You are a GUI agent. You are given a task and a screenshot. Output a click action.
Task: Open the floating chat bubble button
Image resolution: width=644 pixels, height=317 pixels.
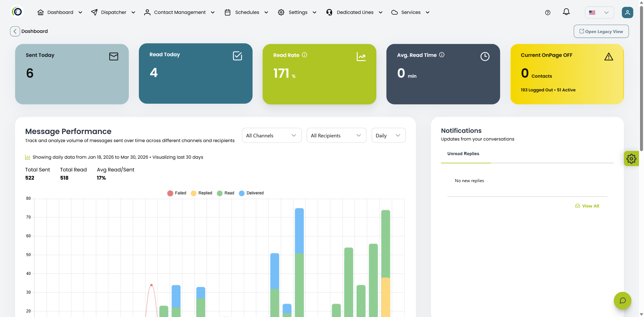(x=622, y=300)
